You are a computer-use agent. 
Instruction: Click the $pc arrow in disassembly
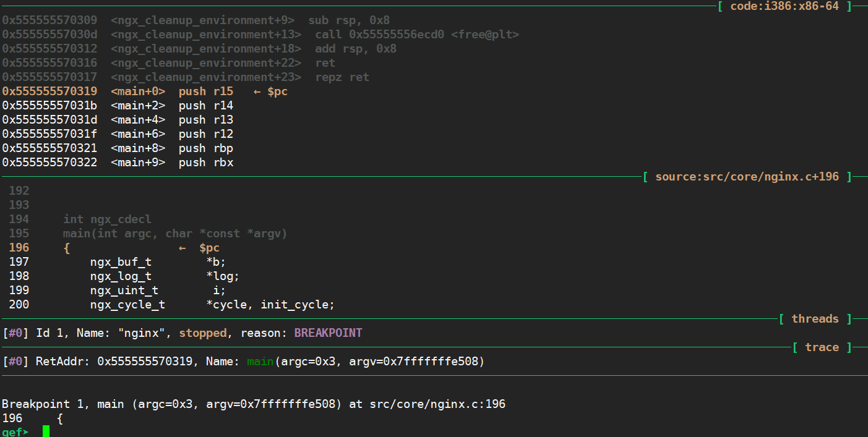[x=270, y=91]
